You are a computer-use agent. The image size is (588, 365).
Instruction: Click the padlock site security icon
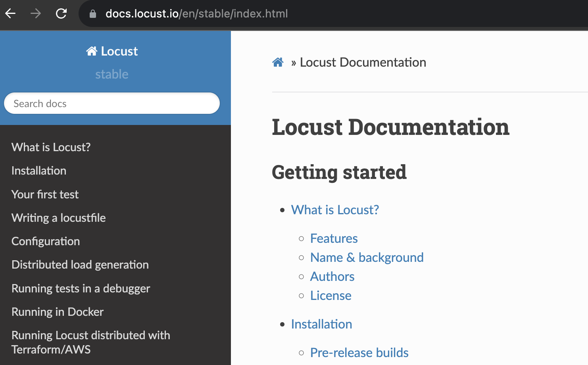point(93,14)
